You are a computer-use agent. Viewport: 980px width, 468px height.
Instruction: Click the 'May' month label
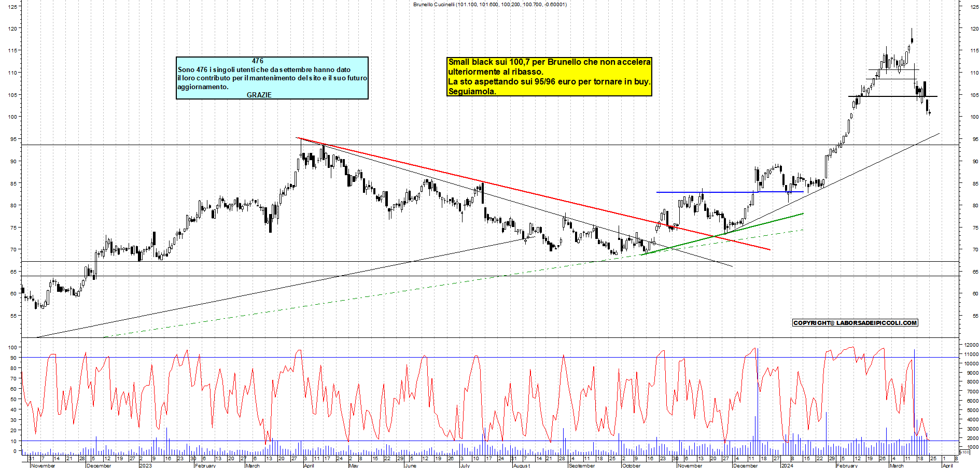pyautogui.click(x=354, y=465)
